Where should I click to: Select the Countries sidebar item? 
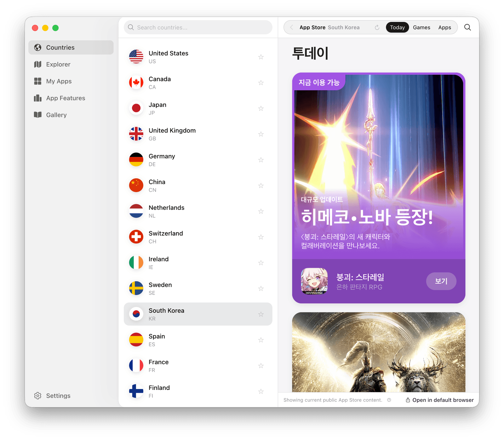71,48
